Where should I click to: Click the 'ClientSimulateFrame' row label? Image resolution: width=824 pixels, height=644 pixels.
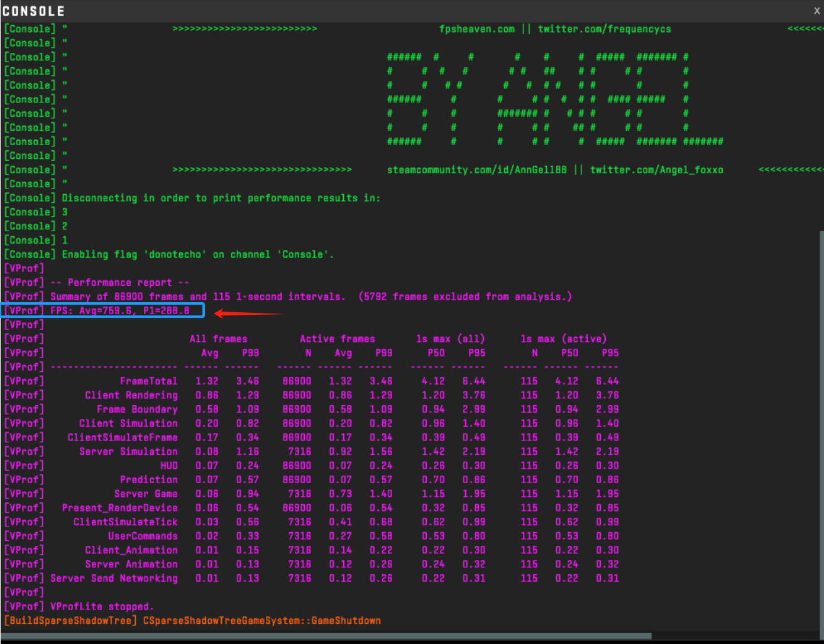(123, 437)
